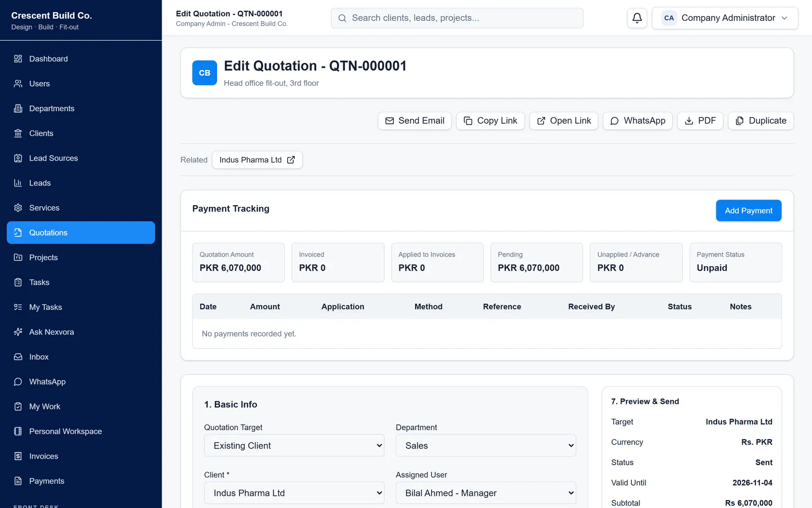The width and height of the screenshot is (812, 508).
Task: Open Company Administrator account menu
Action: 725,18
